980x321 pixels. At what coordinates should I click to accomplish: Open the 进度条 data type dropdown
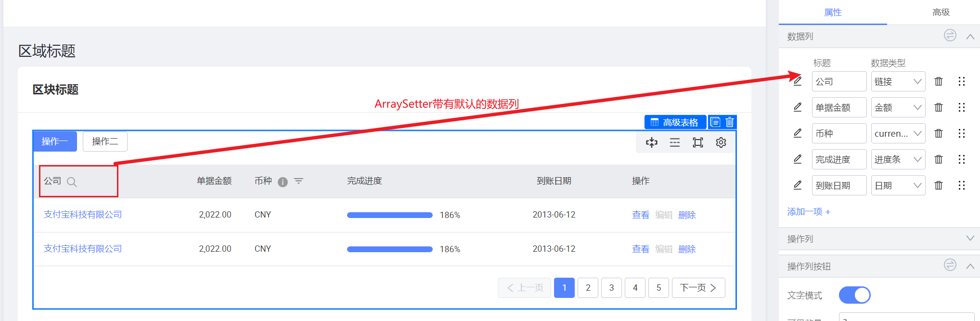click(x=898, y=159)
